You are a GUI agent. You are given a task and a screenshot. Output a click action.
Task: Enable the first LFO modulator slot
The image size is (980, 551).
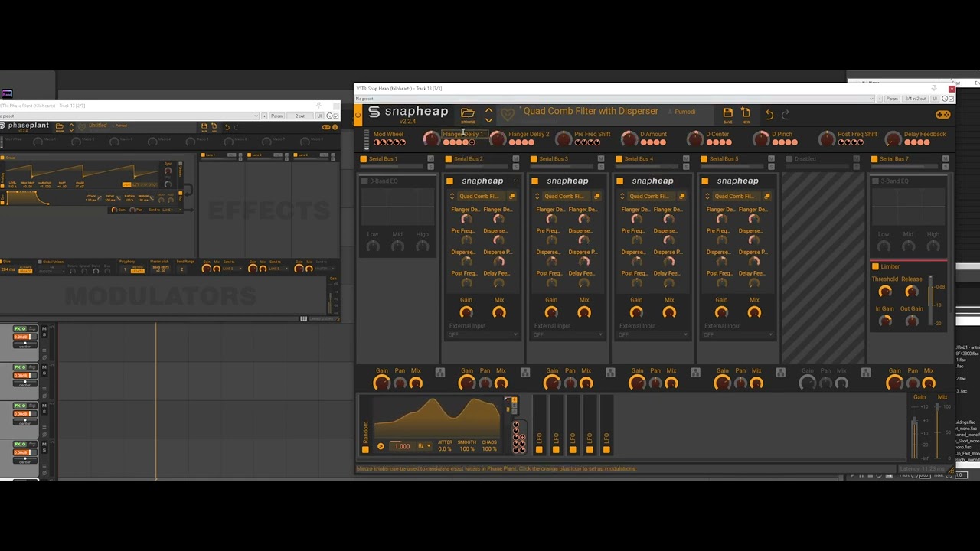click(x=539, y=450)
